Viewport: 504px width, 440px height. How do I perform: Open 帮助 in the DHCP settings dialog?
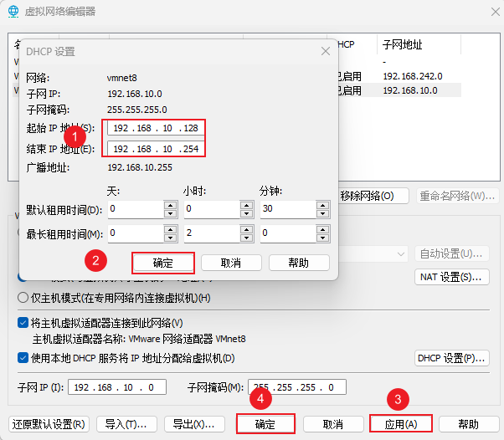(x=299, y=263)
